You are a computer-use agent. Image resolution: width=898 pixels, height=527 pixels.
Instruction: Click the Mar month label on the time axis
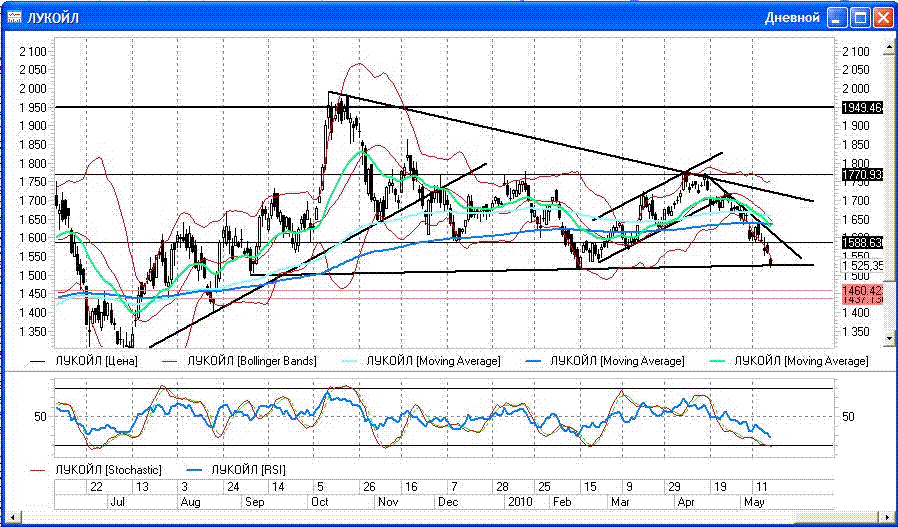point(620,502)
